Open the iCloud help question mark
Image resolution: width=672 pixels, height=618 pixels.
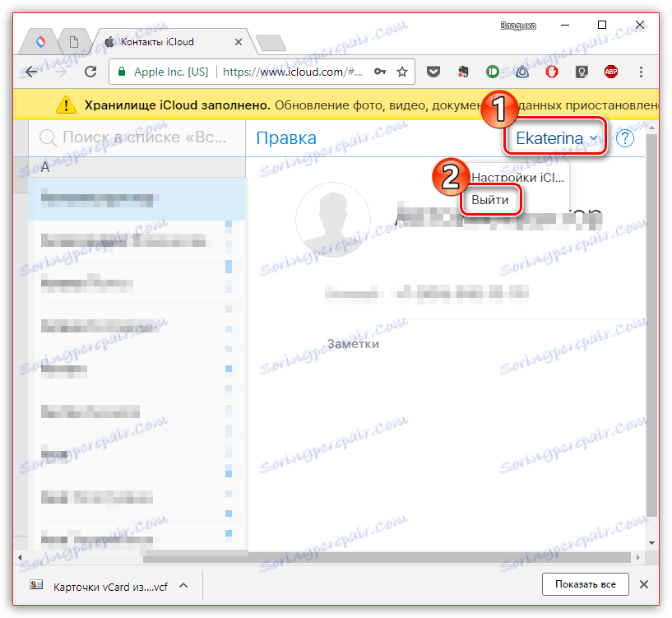click(624, 138)
